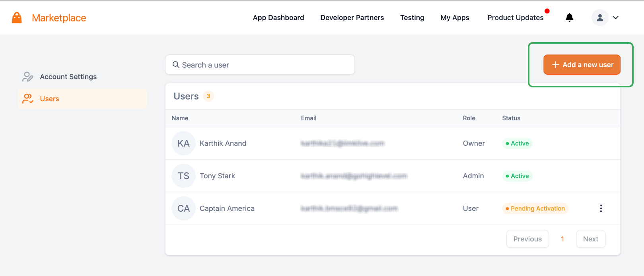Click the Users sidebar icon
644x276 pixels.
click(27, 99)
